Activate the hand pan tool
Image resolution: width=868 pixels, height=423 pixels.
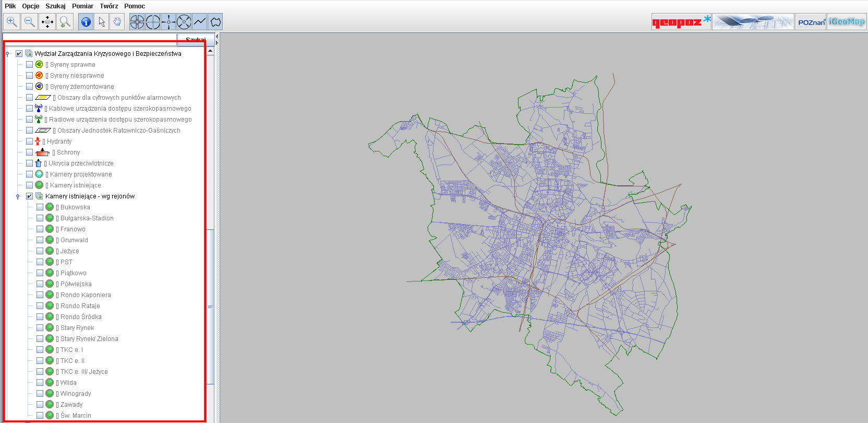[117, 22]
